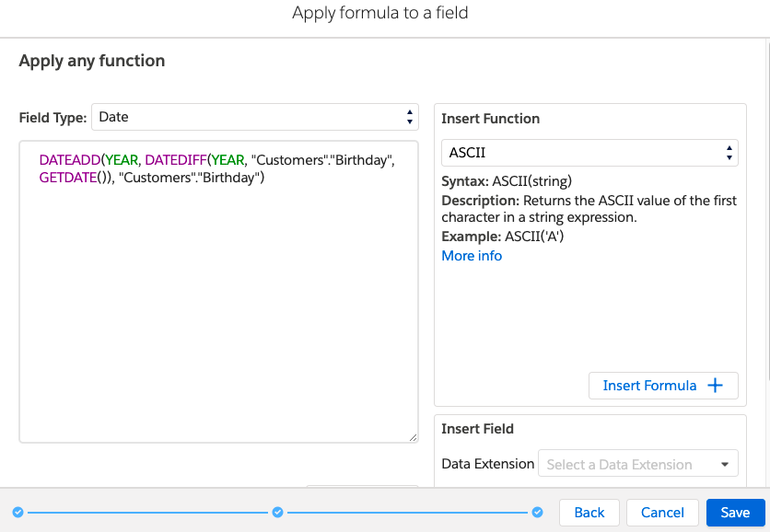Screen dimensions: 770x532
Task: Click the plus icon on Insert Formula
Action: [x=715, y=386]
